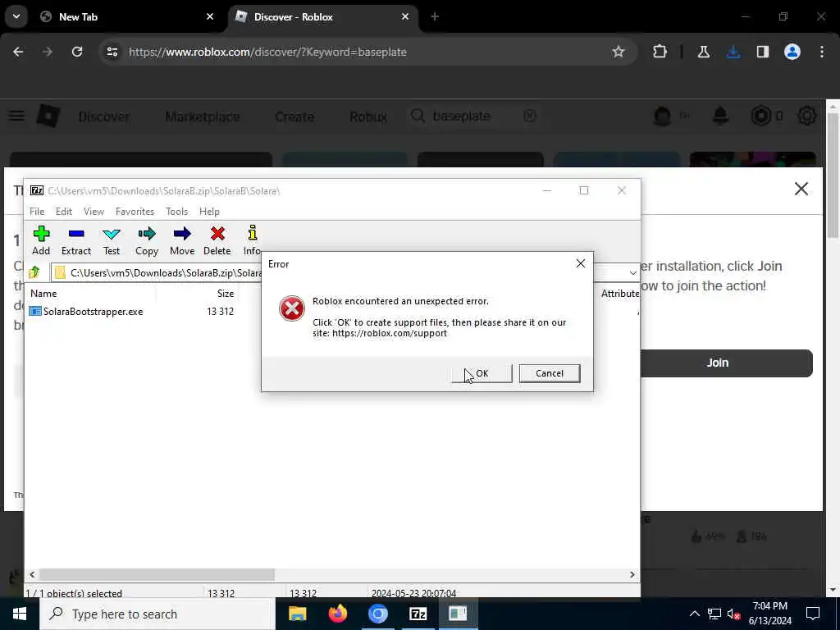The height and width of the screenshot is (630, 840).
Task: Open Roblox notifications bell
Action: (x=720, y=116)
